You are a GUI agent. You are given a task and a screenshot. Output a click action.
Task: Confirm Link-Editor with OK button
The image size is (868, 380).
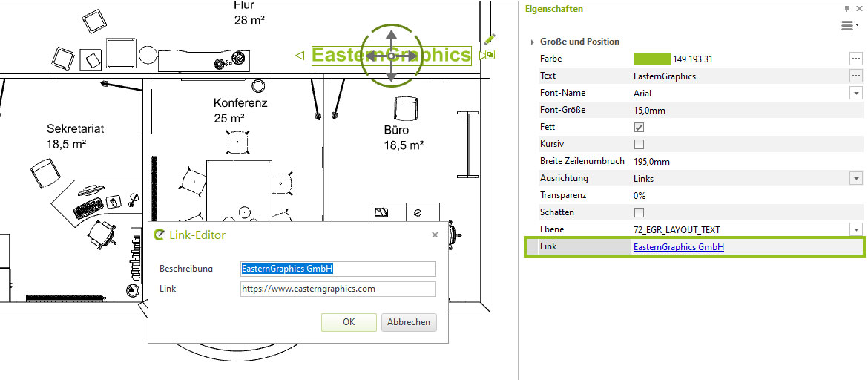coord(349,322)
